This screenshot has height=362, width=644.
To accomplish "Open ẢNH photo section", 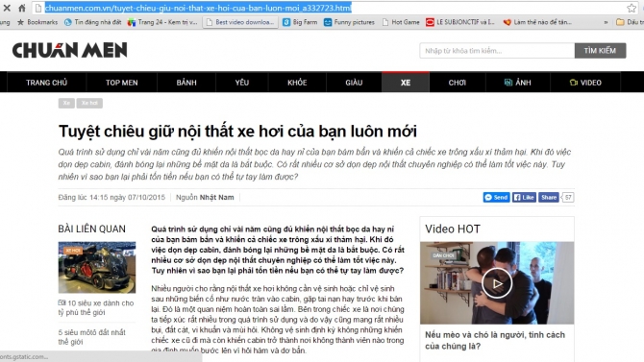I will click(x=517, y=83).
